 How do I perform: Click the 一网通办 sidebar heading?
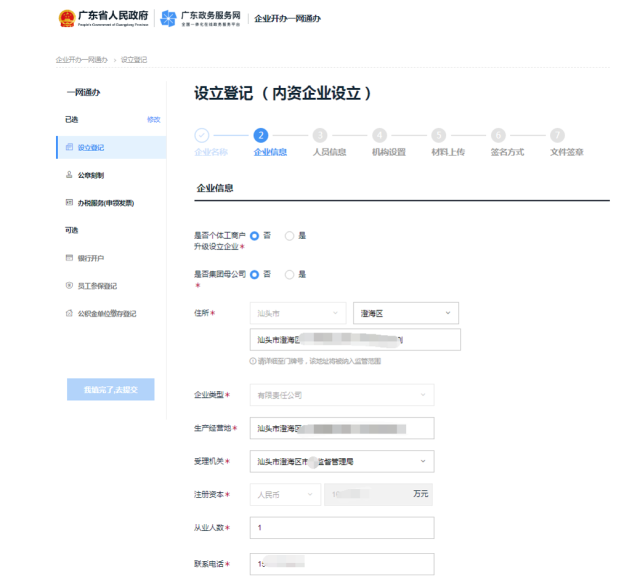[x=84, y=92]
